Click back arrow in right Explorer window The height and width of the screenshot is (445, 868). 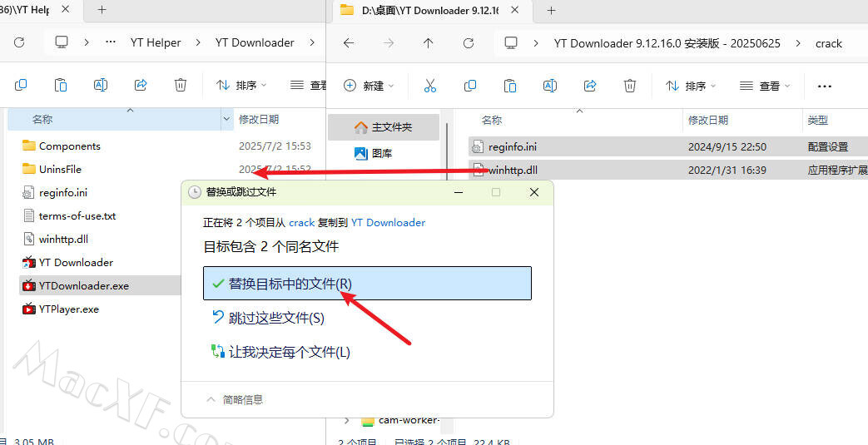coord(348,43)
